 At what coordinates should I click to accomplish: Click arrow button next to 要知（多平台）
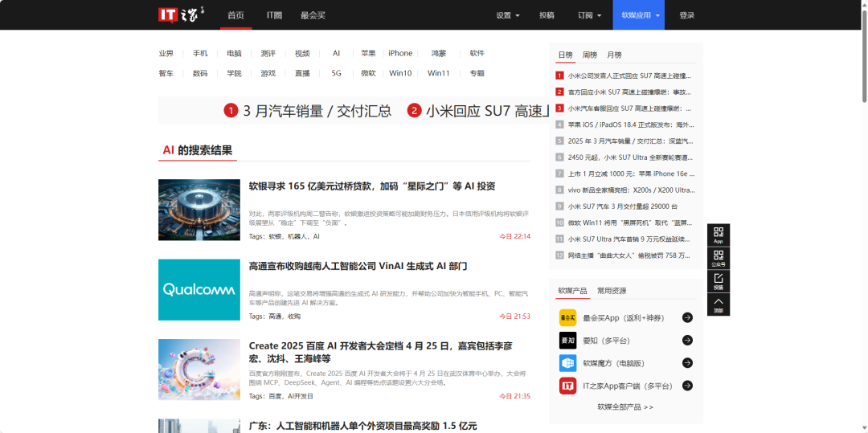coord(687,340)
